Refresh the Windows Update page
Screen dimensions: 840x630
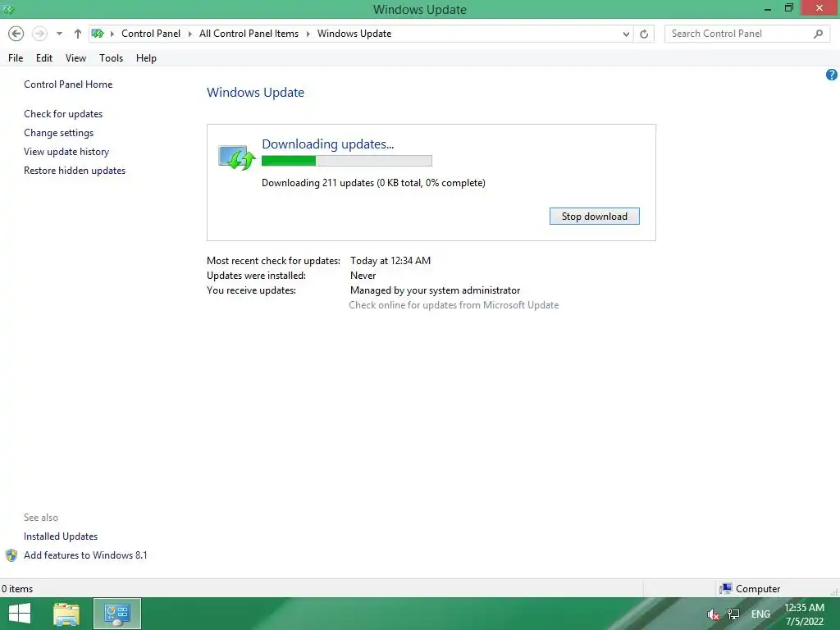pos(644,34)
